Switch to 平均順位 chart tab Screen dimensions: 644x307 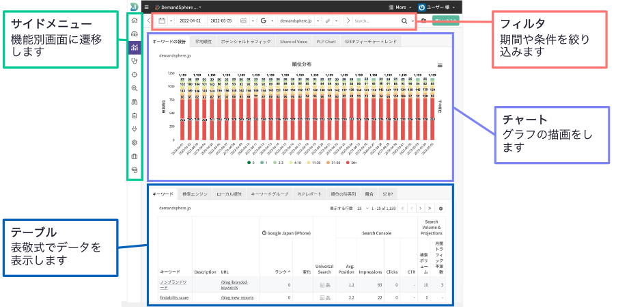click(x=204, y=42)
